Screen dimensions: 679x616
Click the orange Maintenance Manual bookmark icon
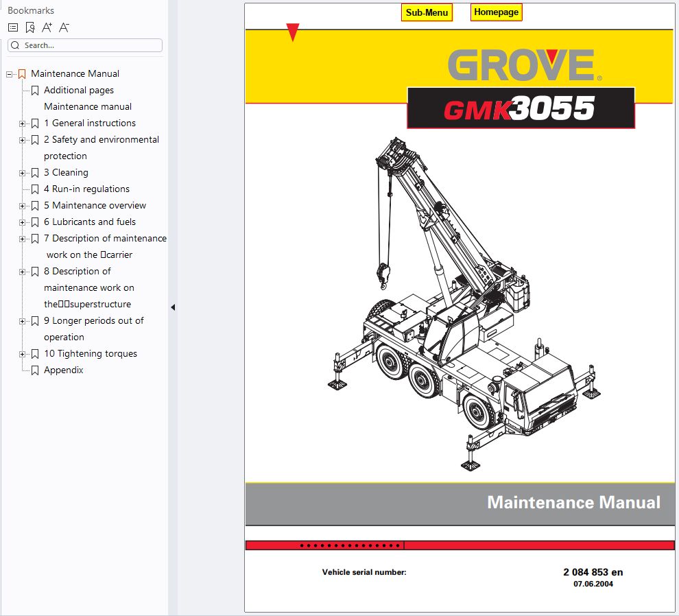(22, 74)
